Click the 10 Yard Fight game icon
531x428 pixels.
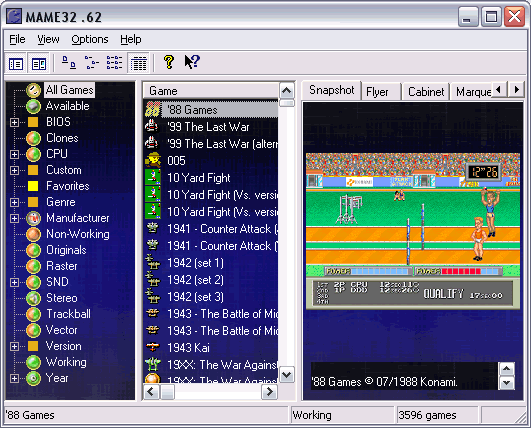click(153, 177)
